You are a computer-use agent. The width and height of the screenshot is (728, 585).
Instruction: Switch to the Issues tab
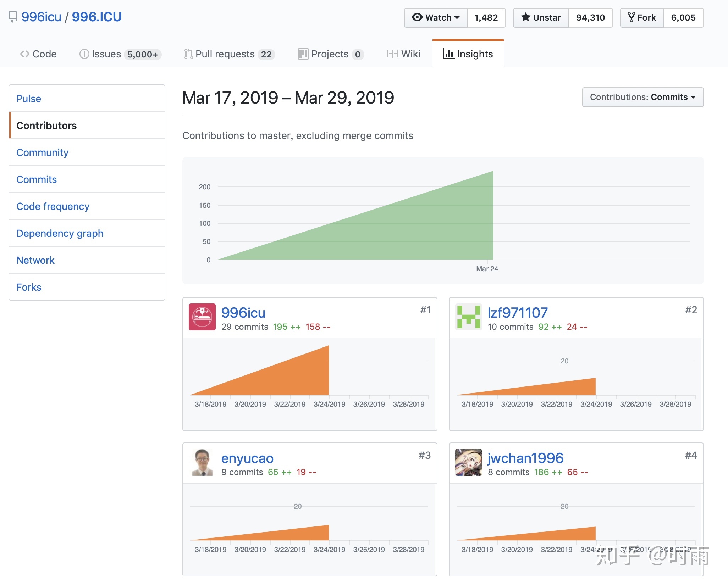(120, 54)
